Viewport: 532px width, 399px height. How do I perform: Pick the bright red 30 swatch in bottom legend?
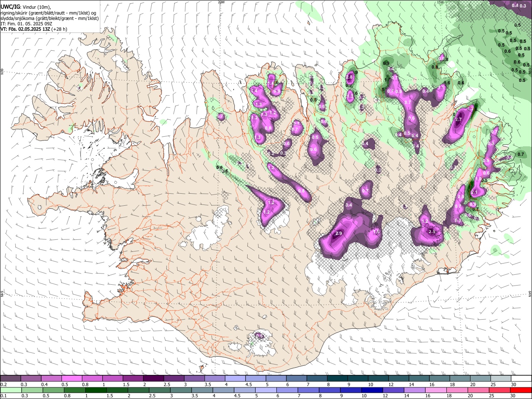point(521,390)
